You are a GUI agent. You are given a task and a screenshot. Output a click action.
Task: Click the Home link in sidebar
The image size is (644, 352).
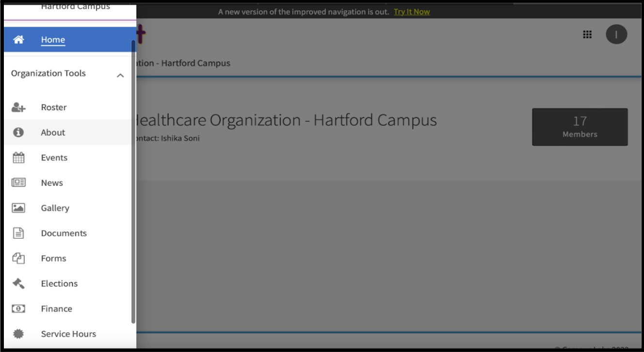(x=53, y=40)
